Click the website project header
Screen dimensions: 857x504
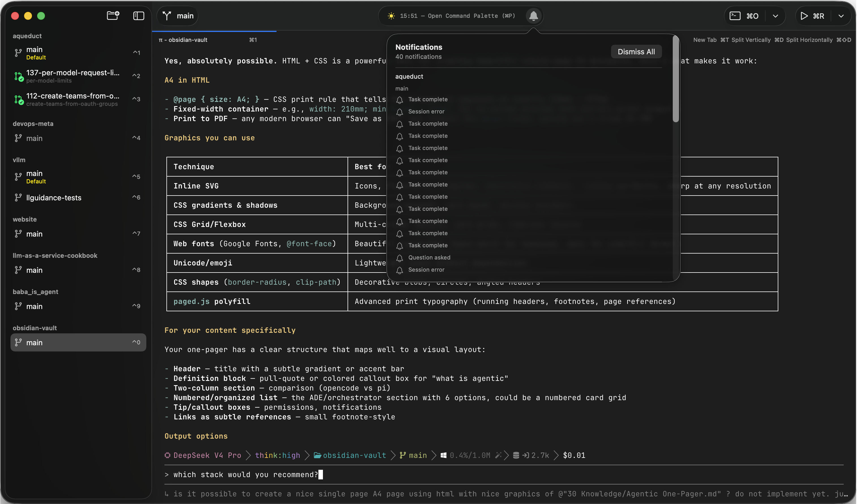pos(25,219)
